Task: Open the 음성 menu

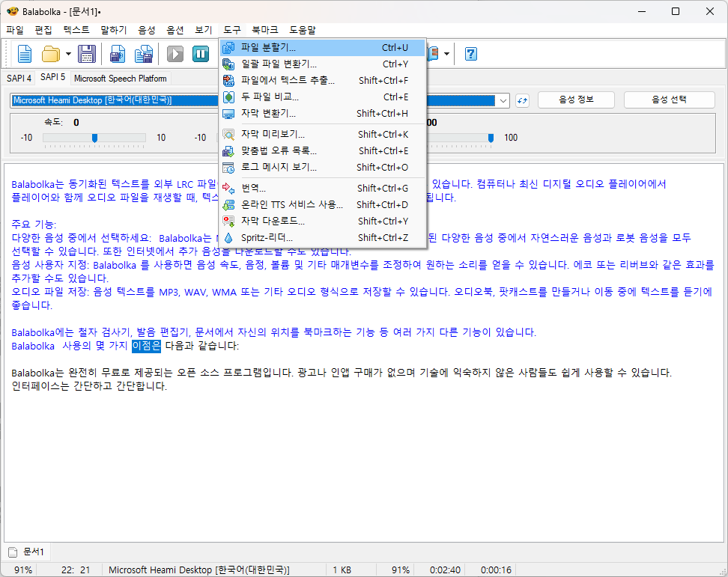Action: (147, 30)
